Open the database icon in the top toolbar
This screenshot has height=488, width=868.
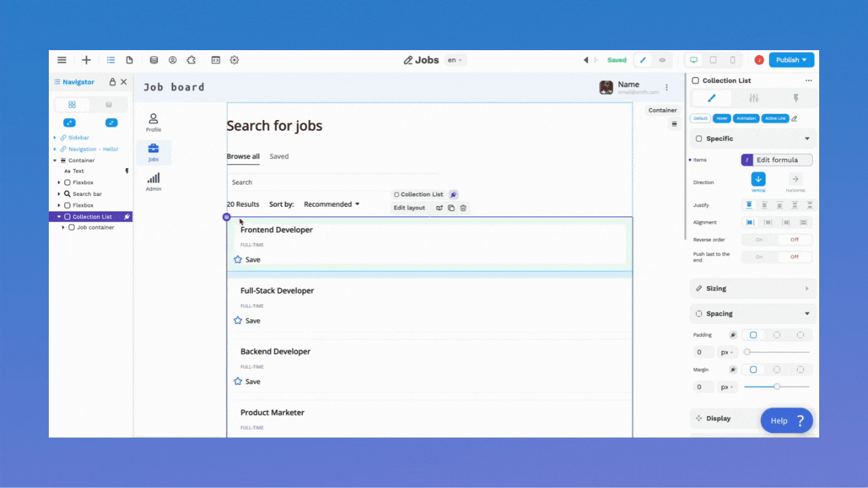[x=154, y=60]
